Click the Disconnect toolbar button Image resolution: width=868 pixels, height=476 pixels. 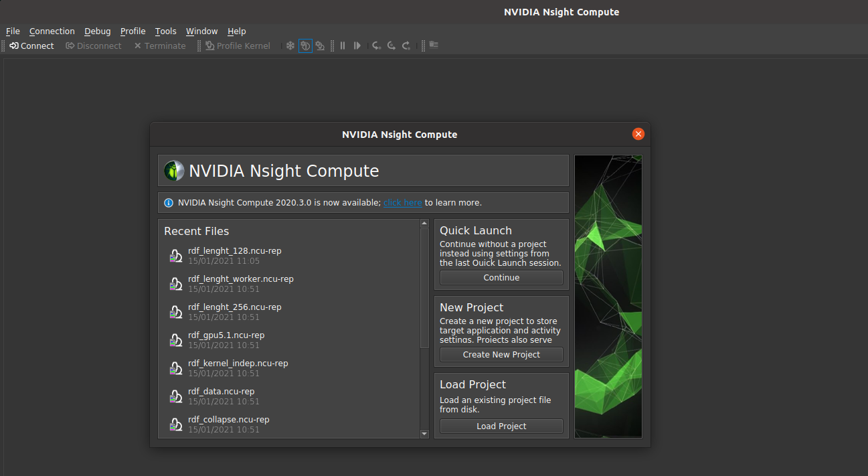pos(94,46)
